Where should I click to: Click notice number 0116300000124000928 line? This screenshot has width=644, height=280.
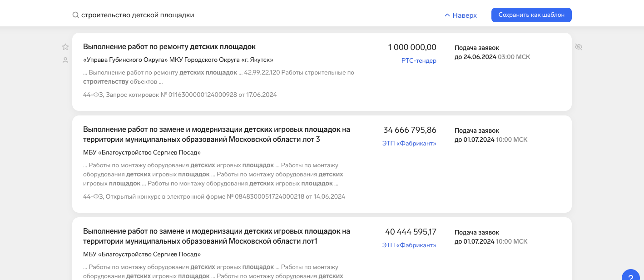pos(180,95)
